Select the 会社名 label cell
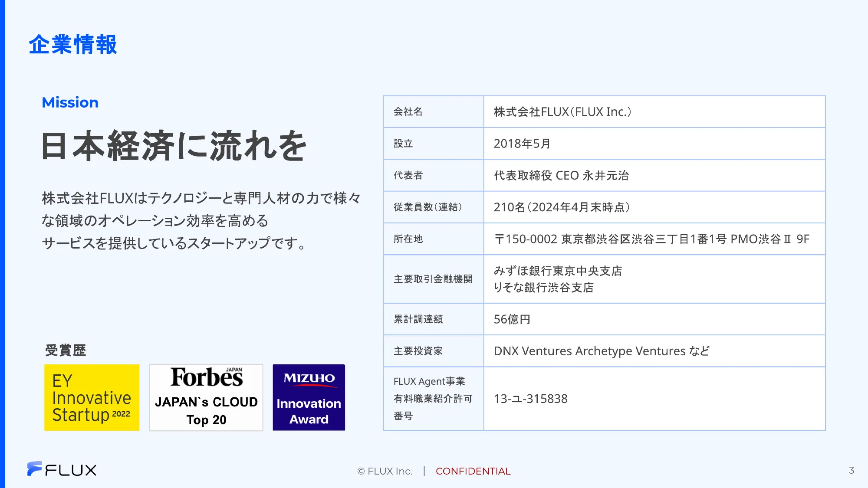The image size is (868, 488). click(x=434, y=112)
